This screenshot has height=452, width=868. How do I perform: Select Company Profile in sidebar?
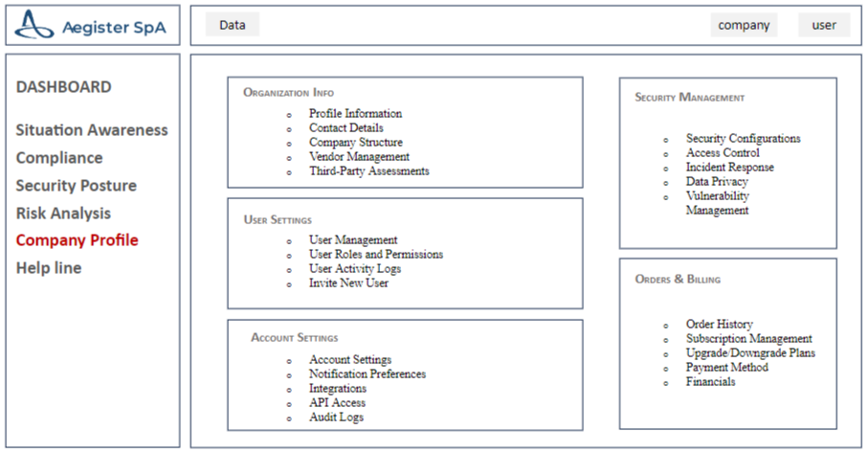point(78,240)
